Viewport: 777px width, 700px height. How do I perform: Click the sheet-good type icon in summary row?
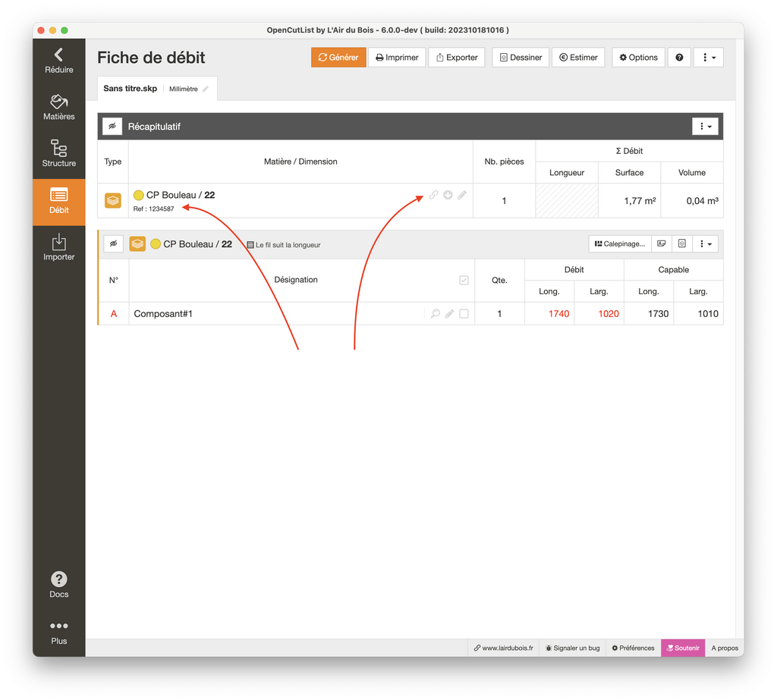point(113,201)
